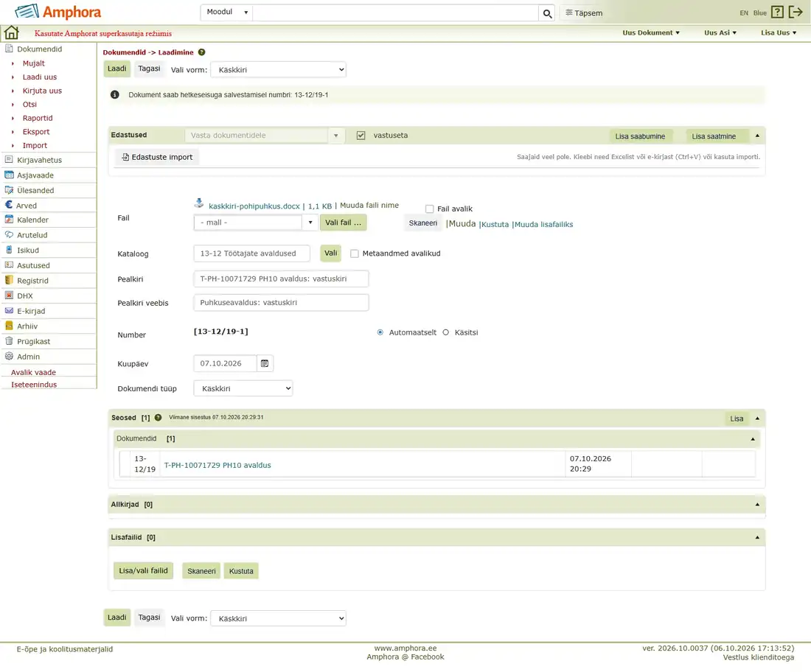Viewport: 811px width, 672px height.
Task: Log out using the exit arrow icon
Action: 796,12
